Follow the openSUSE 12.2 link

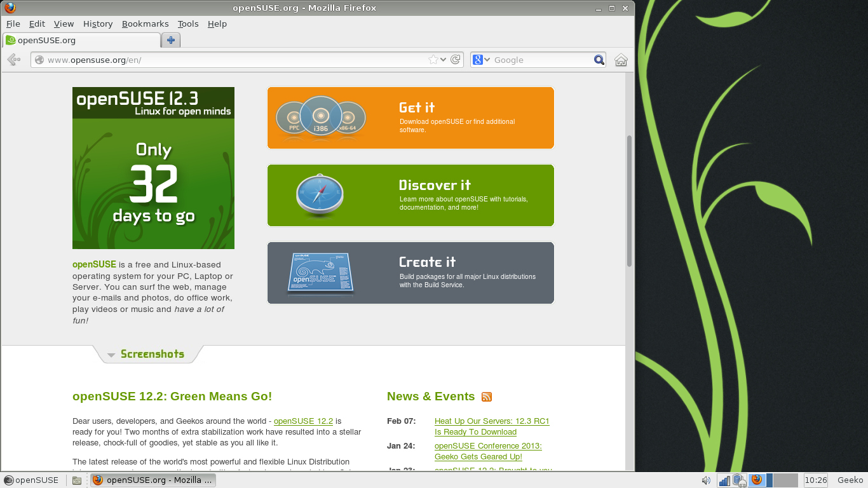(x=304, y=421)
